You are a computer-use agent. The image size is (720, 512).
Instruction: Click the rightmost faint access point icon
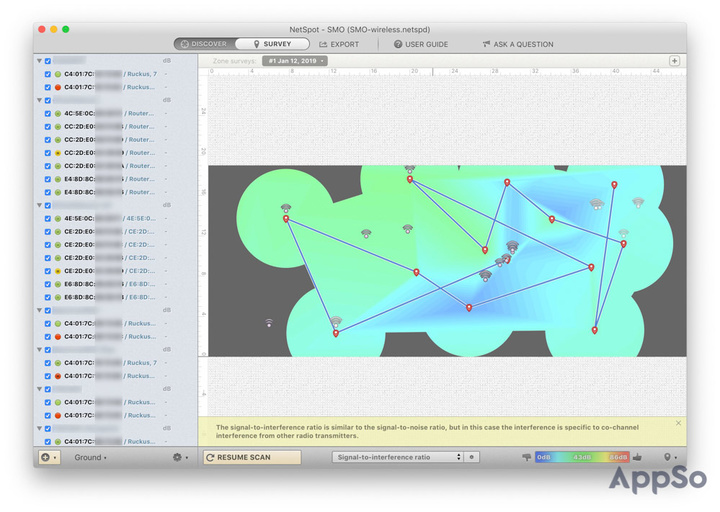(x=638, y=202)
